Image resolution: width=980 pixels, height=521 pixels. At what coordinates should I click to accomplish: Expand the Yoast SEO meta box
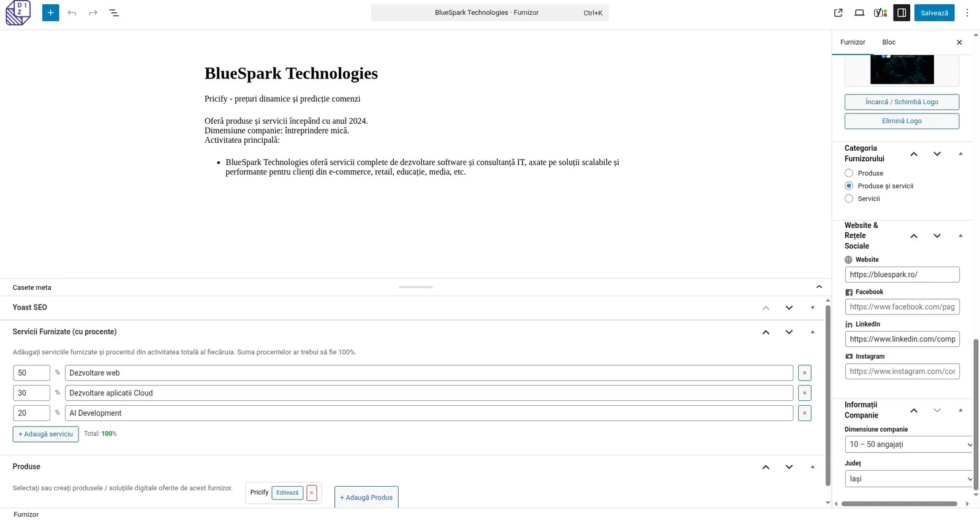coord(813,308)
